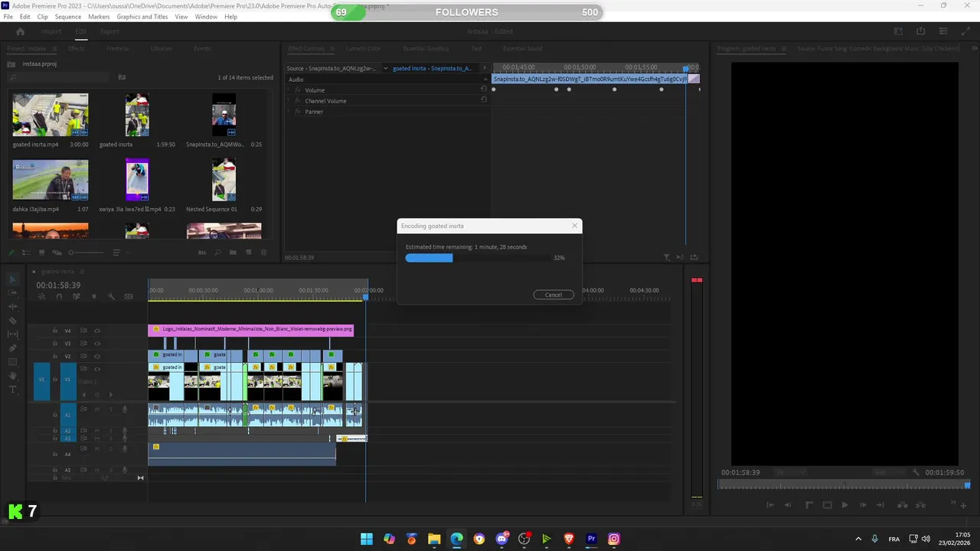Open the Graphics and Titles menu
The image size is (980, 551).
pyautogui.click(x=142, y=17)
